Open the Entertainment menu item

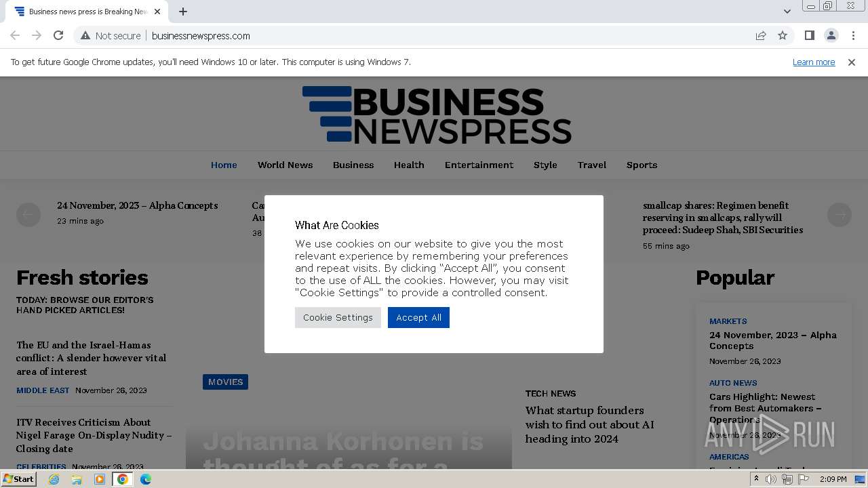[x=479, y=165]
